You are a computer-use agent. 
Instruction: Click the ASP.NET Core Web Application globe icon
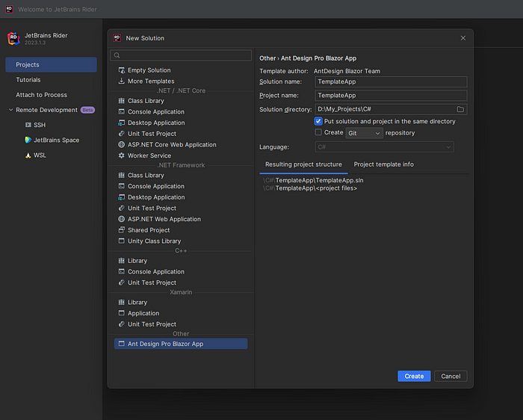(x=121, y=145)
